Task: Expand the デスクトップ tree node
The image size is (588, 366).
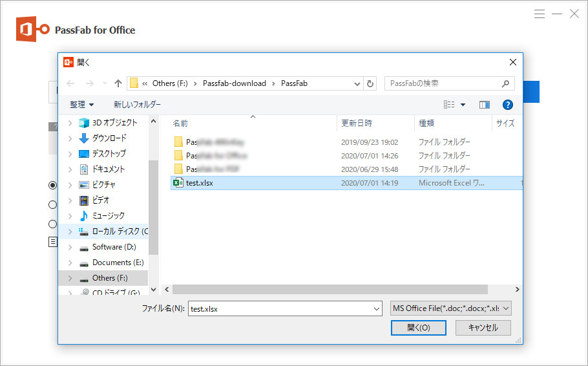Action: point(70,154)
